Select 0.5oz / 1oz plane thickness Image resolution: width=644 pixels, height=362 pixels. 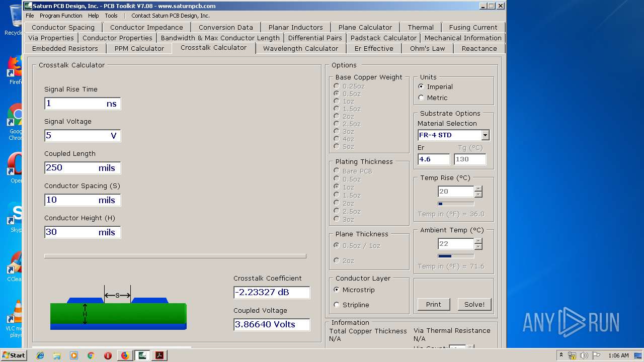tap(337, 245)
